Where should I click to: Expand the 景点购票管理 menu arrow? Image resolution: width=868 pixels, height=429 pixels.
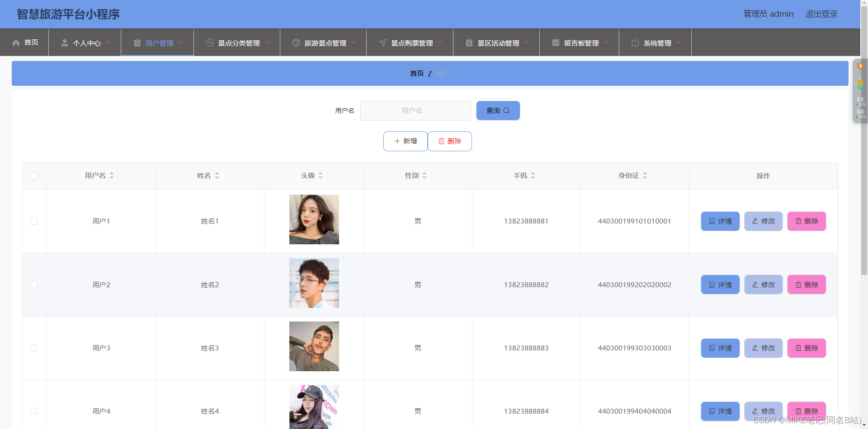440,42
